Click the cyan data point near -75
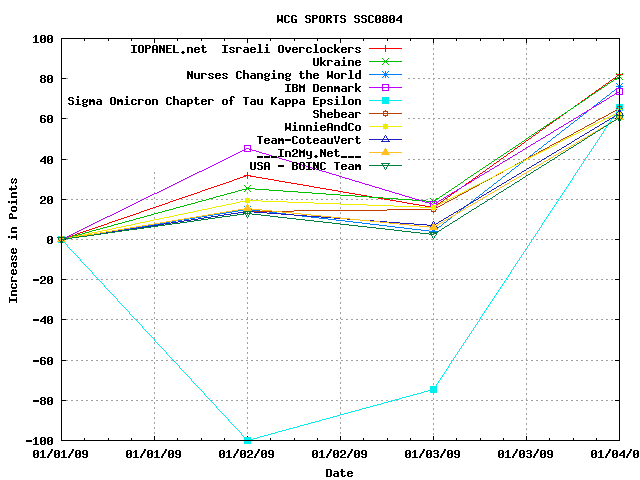640x480 pixels. pyautogui.click(x=433, y=389)
